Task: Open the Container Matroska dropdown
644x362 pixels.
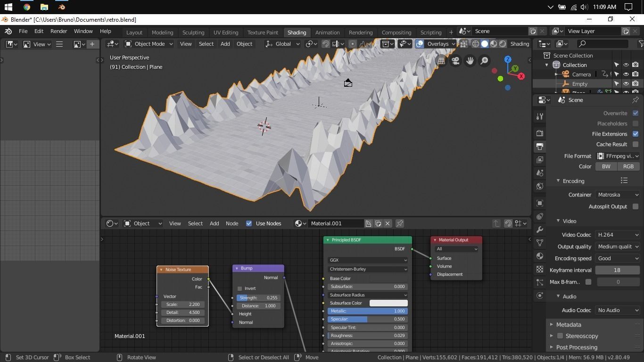Action: pyautogui.click(x=618, y=195)
